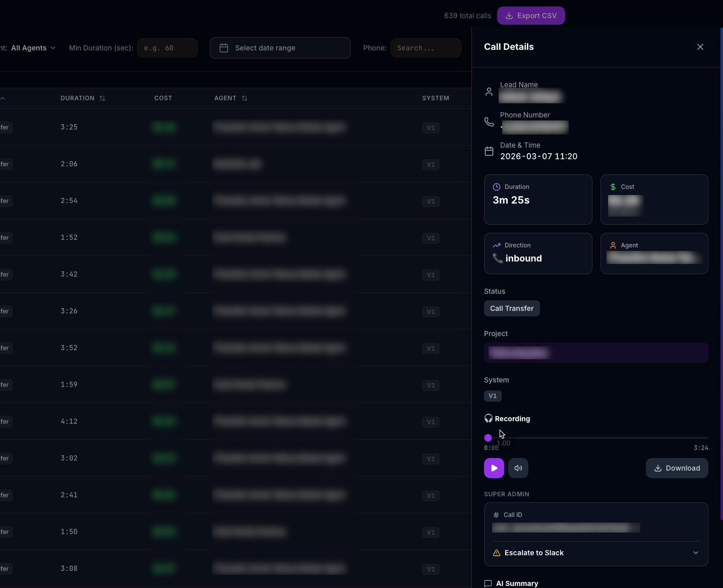Click the AI Summary heading
The width and height of the screenshot is (723, 588).
click(x=517, y=583)
